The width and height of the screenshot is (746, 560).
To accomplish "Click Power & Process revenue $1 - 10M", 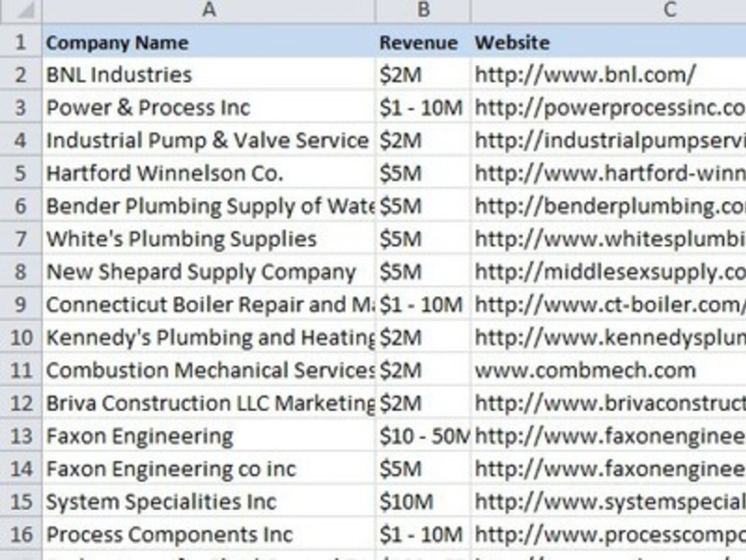I will 423,107.
